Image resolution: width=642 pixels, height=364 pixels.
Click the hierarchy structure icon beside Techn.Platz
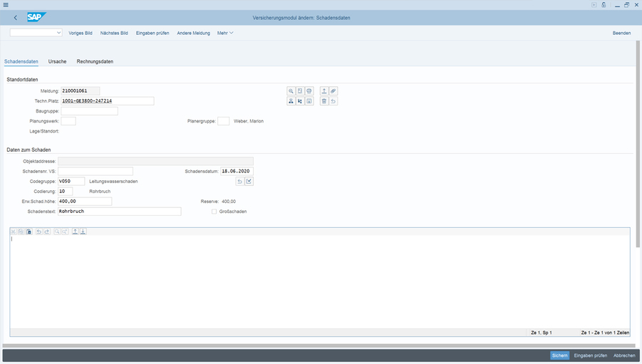(x=291, y=102)
